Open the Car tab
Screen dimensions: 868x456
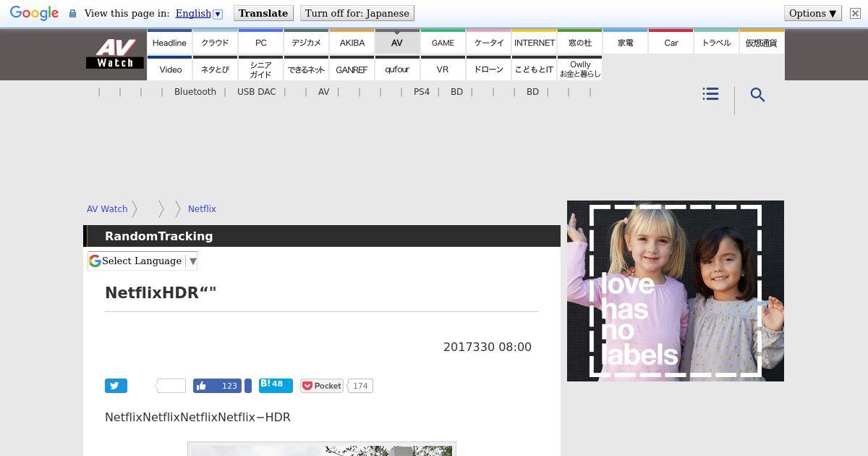[671, 42]
